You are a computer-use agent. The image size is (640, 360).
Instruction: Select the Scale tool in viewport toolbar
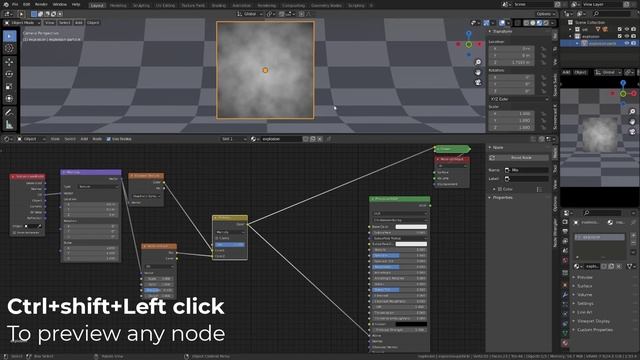click(9, 87)
